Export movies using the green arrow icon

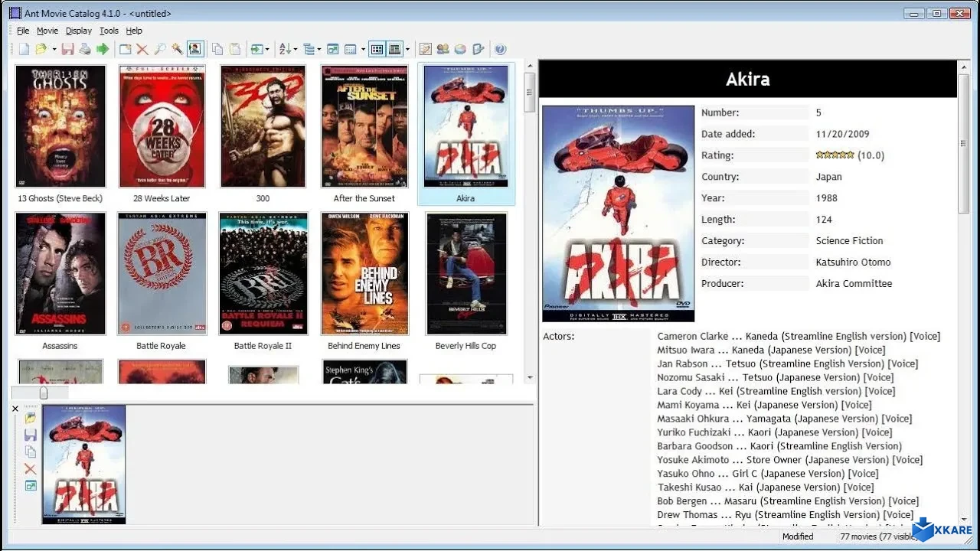tap(103, 49)
